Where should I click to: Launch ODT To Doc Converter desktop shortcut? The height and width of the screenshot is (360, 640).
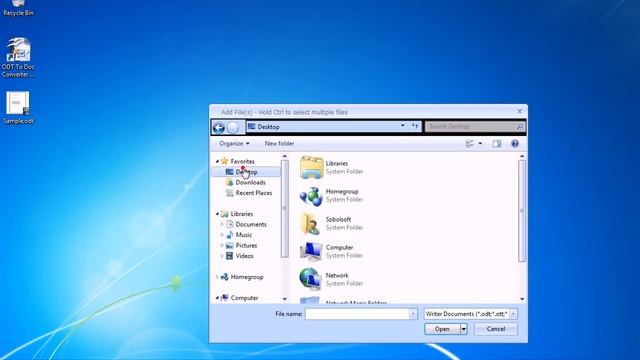(18, 58)
